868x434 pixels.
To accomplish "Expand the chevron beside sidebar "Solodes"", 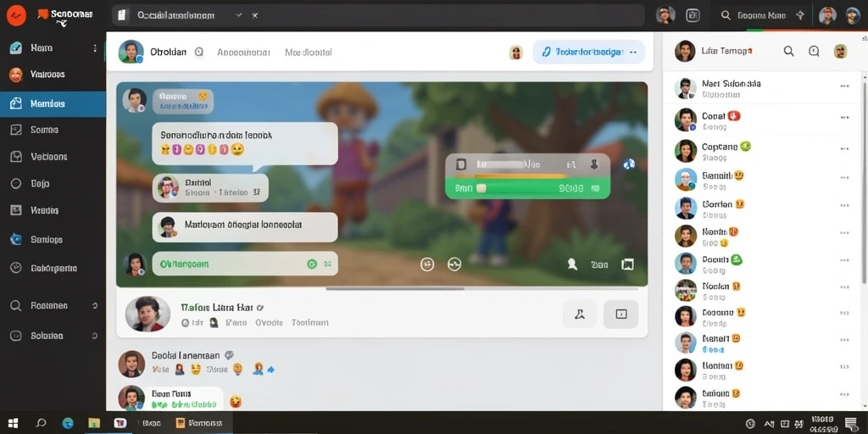I will 95,336.
